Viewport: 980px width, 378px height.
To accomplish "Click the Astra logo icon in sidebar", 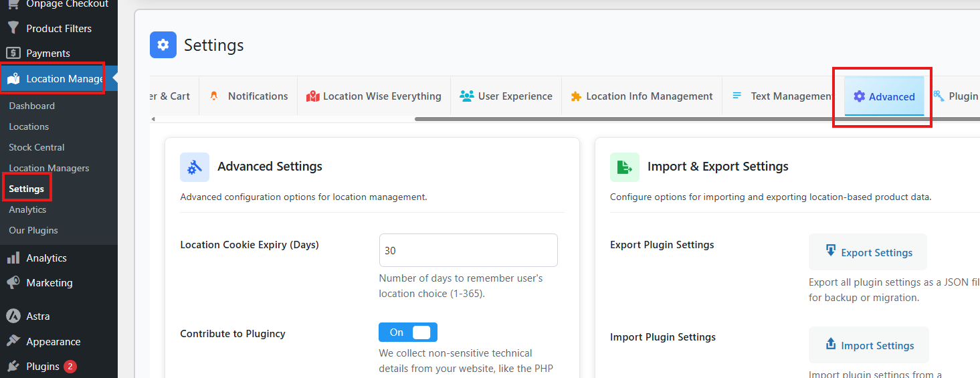I will coord(13,316).
